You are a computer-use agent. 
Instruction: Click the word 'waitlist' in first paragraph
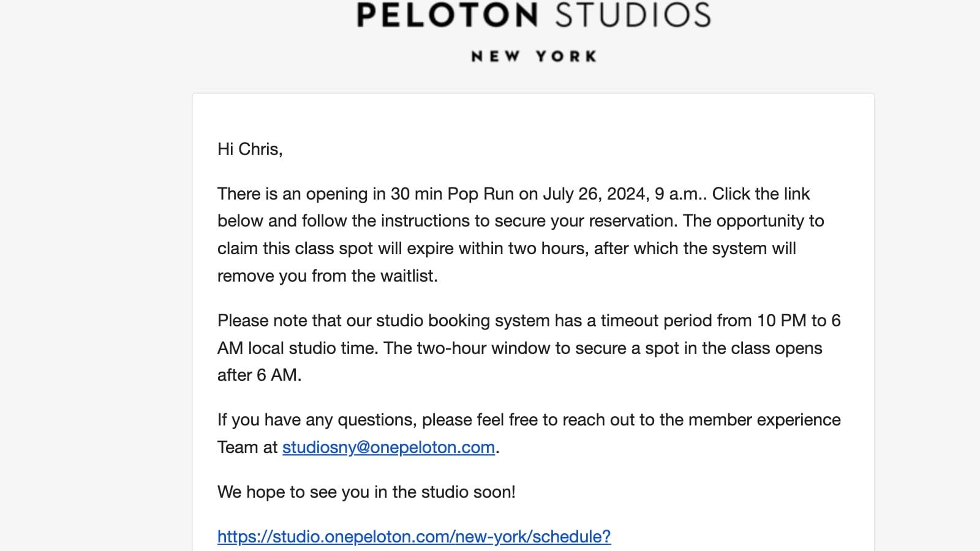407,276
